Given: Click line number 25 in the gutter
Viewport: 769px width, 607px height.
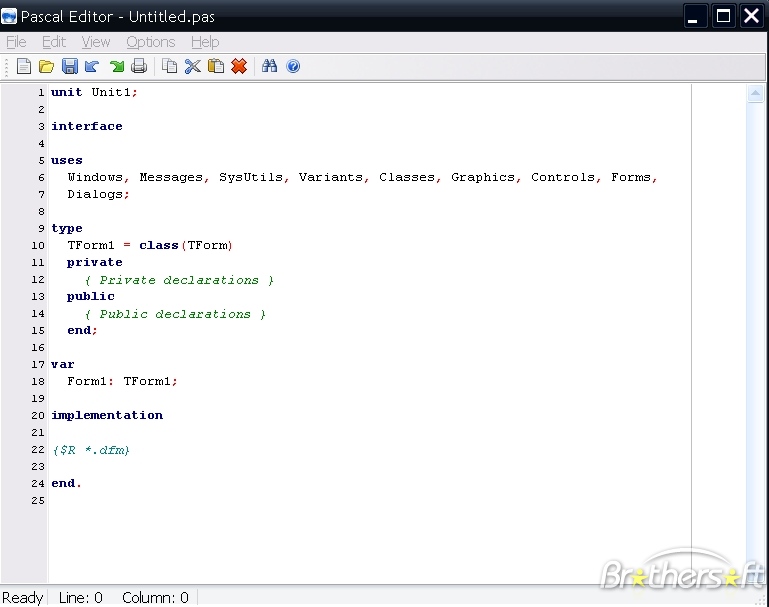Looking at the screenshot, I should [38, 501].
